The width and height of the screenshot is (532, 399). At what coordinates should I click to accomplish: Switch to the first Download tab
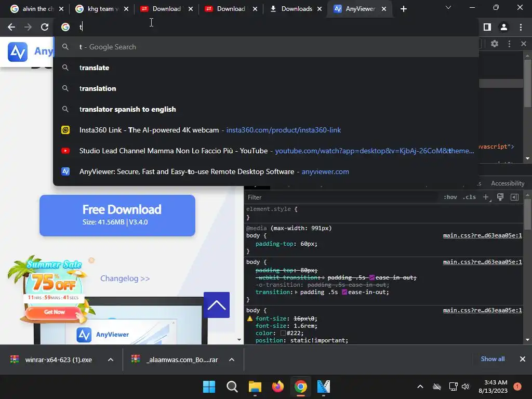coord(162,9)
